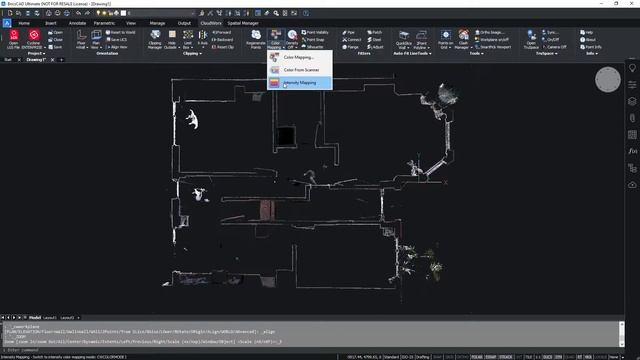Viewport: 640px width, 360px height.
Task: Expand the Project panel dropdown
Action: click(x=36, y=53)
